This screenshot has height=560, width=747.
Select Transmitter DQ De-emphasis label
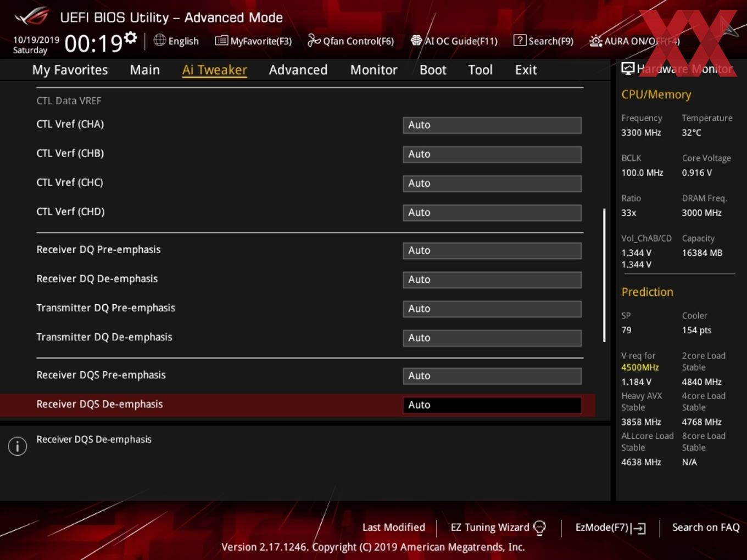[104, 337]
